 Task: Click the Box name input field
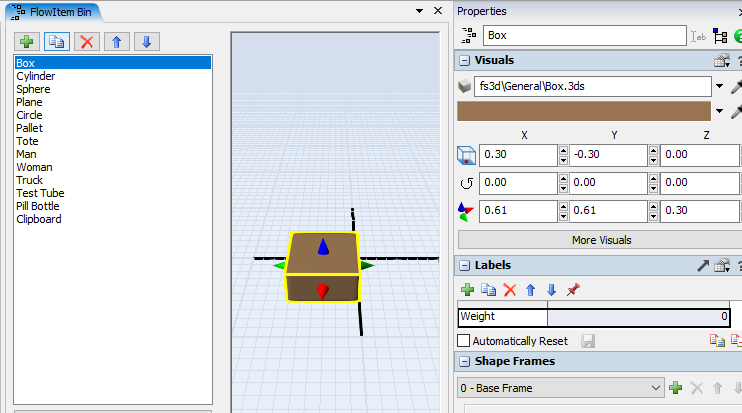pyautogui.click(x=582, y=35)
